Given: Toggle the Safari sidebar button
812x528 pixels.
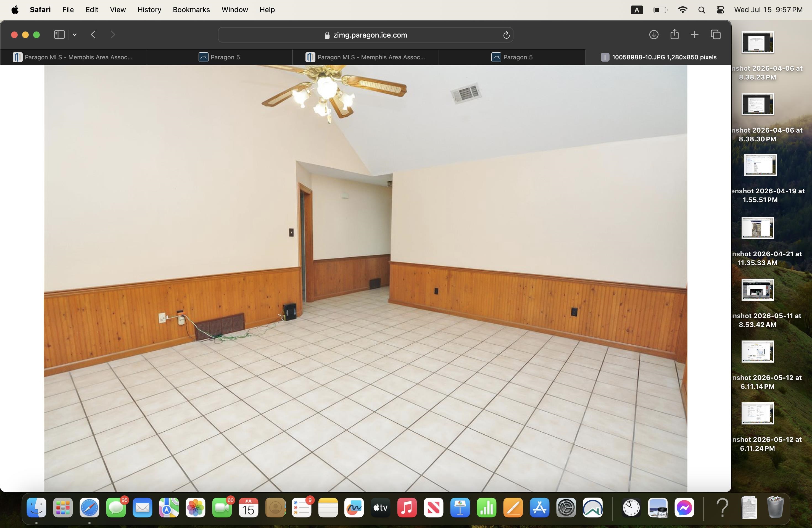Looking at the screenshot, I should (x=59, y=35).
